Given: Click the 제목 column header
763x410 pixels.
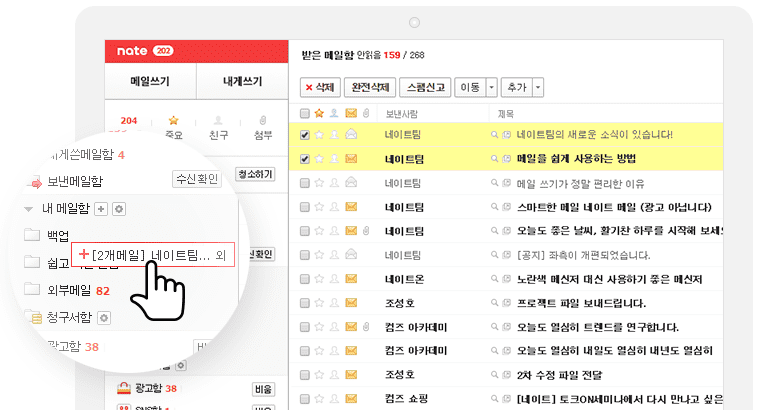Looking at the screenshot, I should [x=505, y=114].
